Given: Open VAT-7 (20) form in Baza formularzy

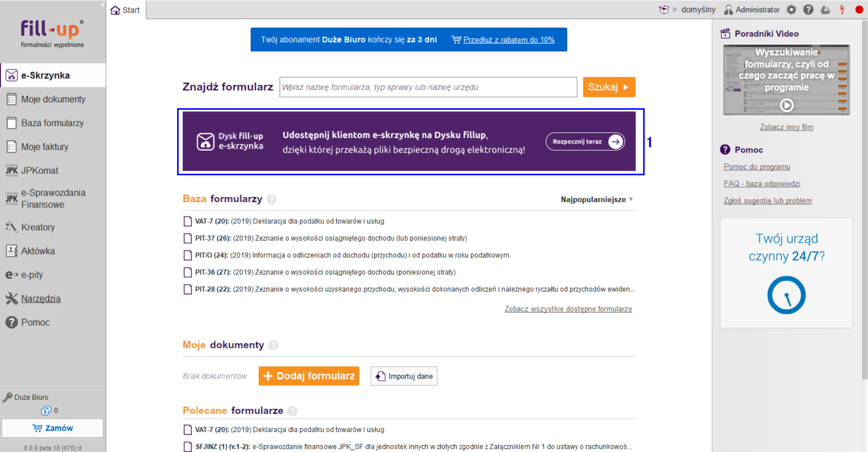Looking at the screenshot, I should (289, 221).
